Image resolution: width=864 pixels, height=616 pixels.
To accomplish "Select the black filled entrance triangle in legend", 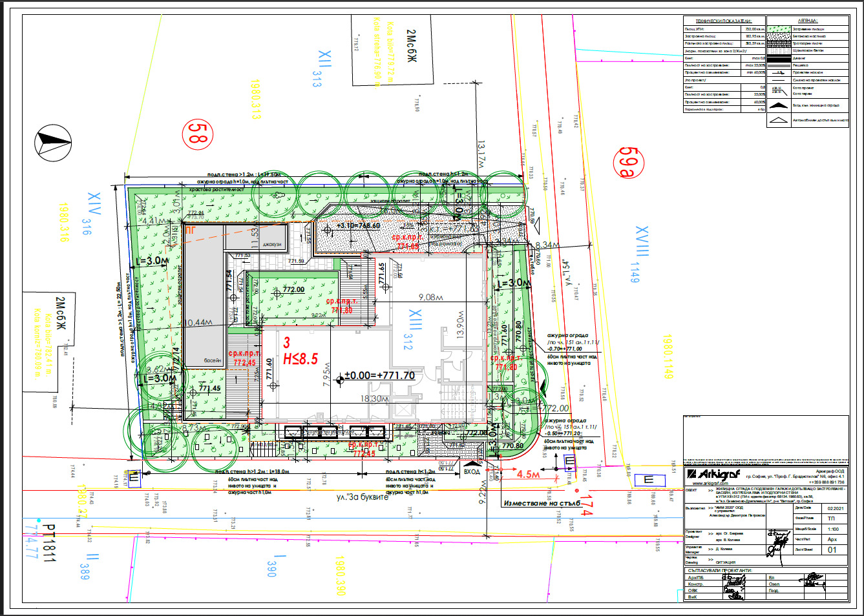I will click(x=779, y=105).
